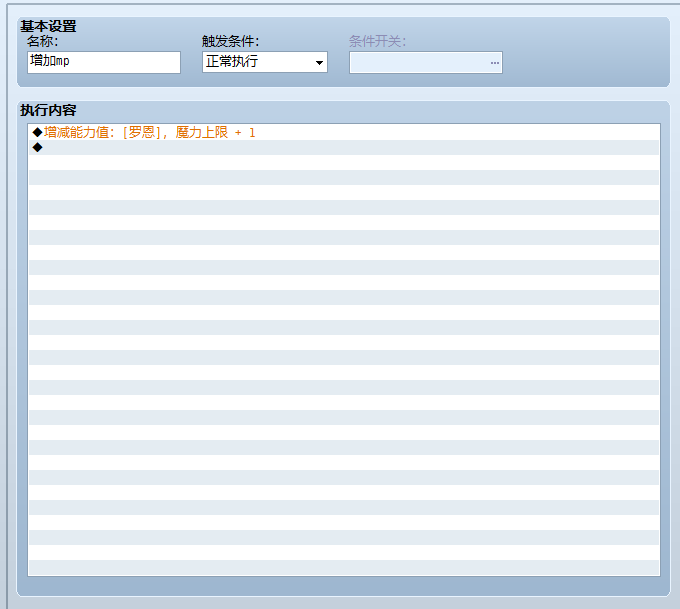680x609 pixels.
Task: Open the 触发条件 dropdown showing 正常执行
Action: tap(265, 62)
